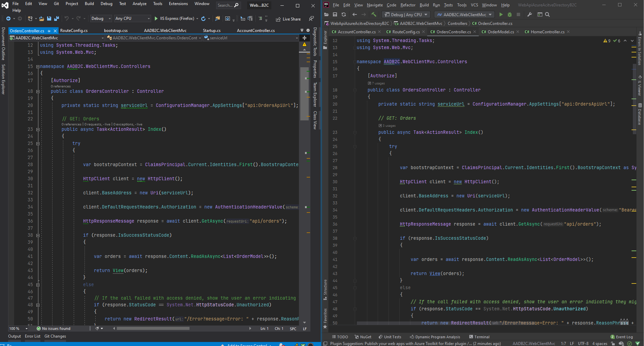Open Rider settings via the wrench icon
The width and height of the screenshot is (644, 346).
pos(530,14)
